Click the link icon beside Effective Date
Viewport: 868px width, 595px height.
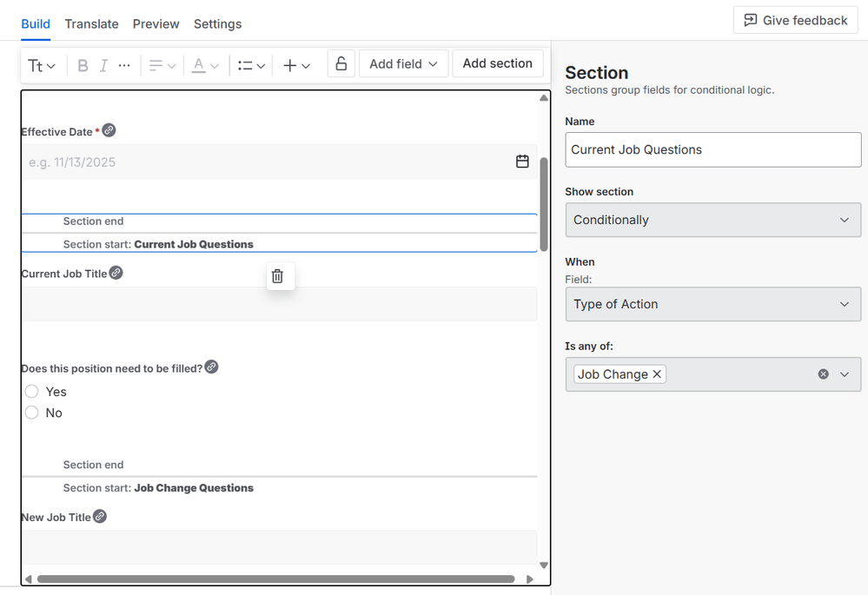[108, 129]
